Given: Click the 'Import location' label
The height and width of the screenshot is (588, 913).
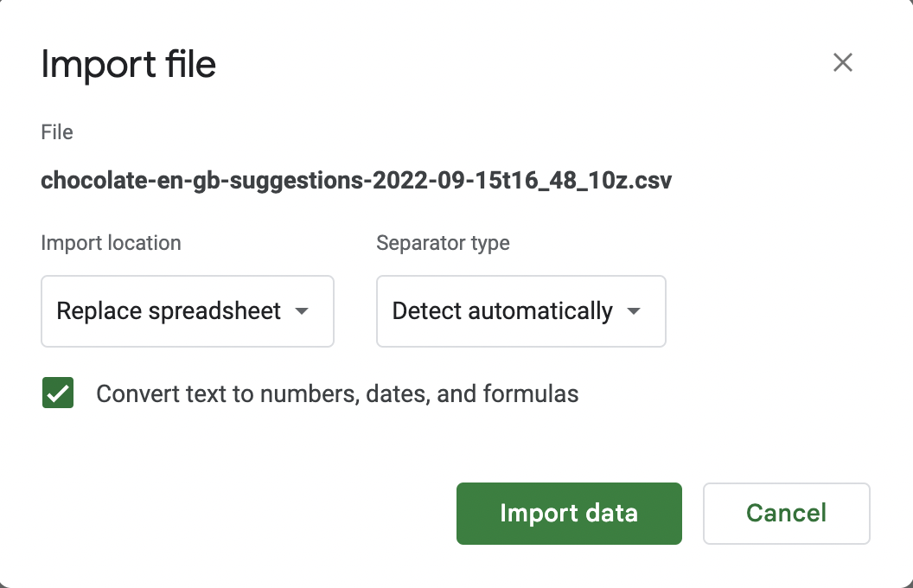Looking at the screenshot, I should tap(111, 243).
